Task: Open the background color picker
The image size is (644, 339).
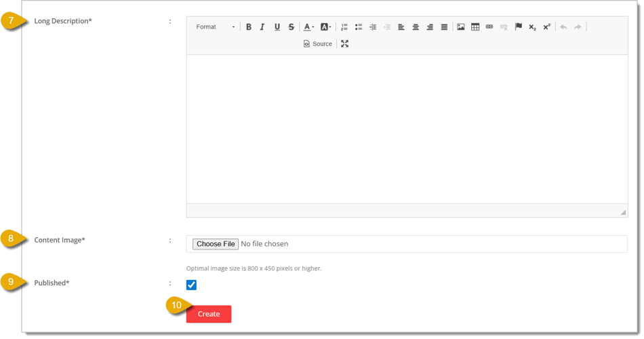Action: tap(325, 27)
